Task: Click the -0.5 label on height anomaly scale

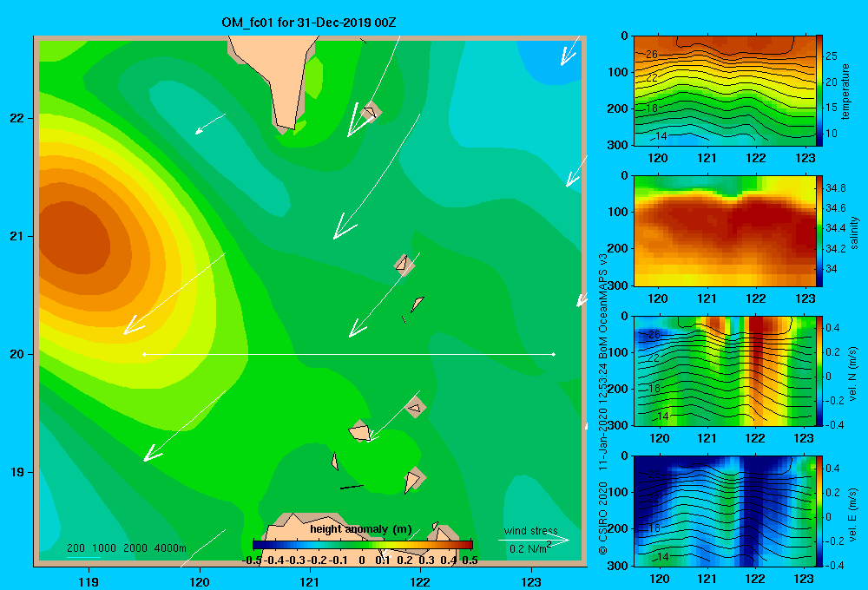Action: coord(252,560)
